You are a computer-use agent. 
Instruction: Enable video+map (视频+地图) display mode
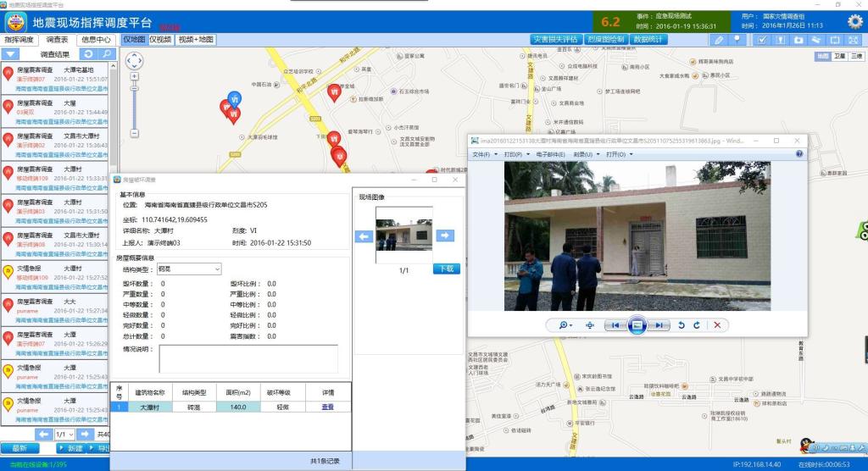(196, 40)
